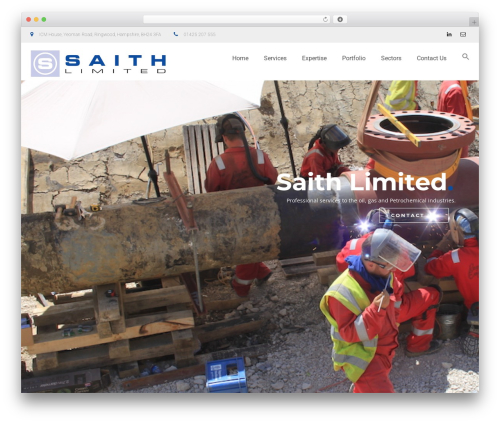Click the Saith Limited logo
The width and height of the screenshot is (500, 423).
98,63
